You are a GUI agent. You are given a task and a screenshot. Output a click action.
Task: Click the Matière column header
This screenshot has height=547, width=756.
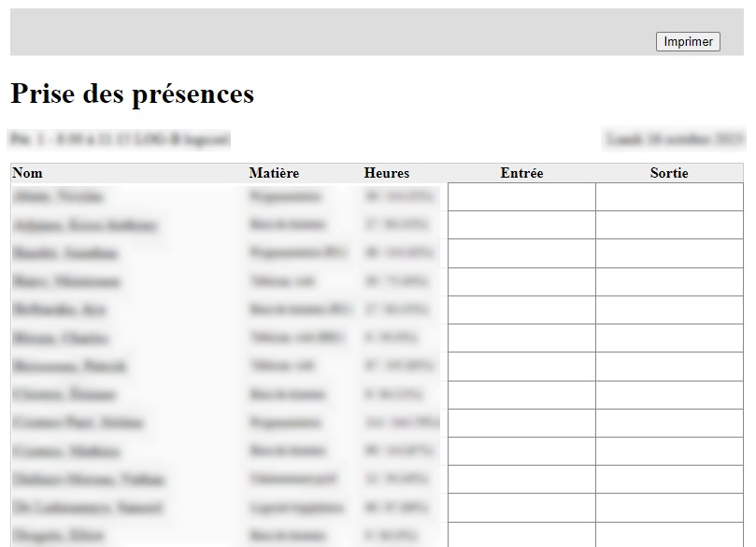272,173
